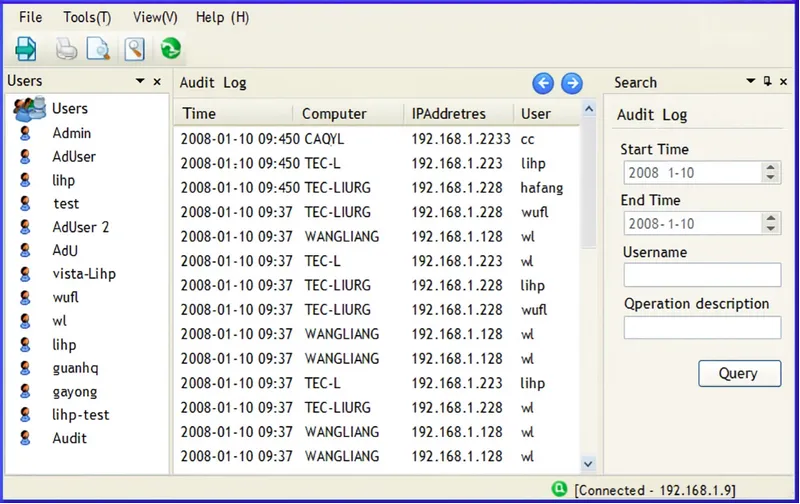Image resolution: width=800 pixels, height=504 pixels.
Task: Go to previous Audit Log page arrow
Action: (543, 83)
